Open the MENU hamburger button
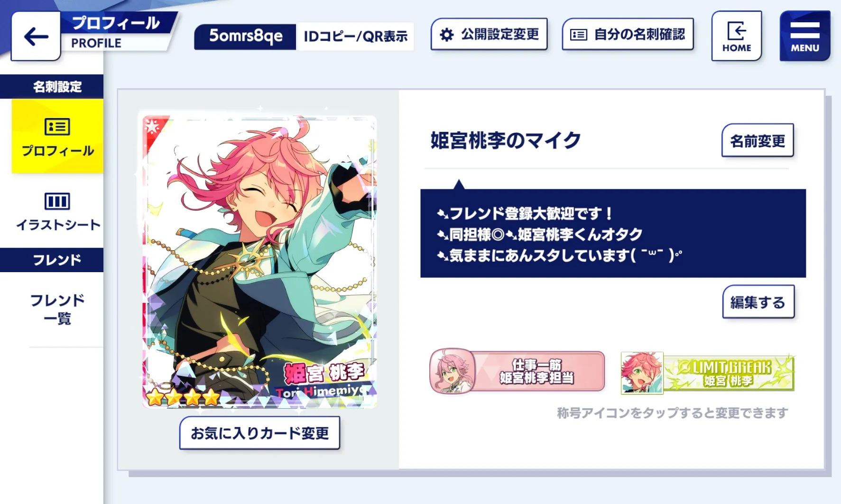This screenshot has height=504, width=841. pos(804,36)
